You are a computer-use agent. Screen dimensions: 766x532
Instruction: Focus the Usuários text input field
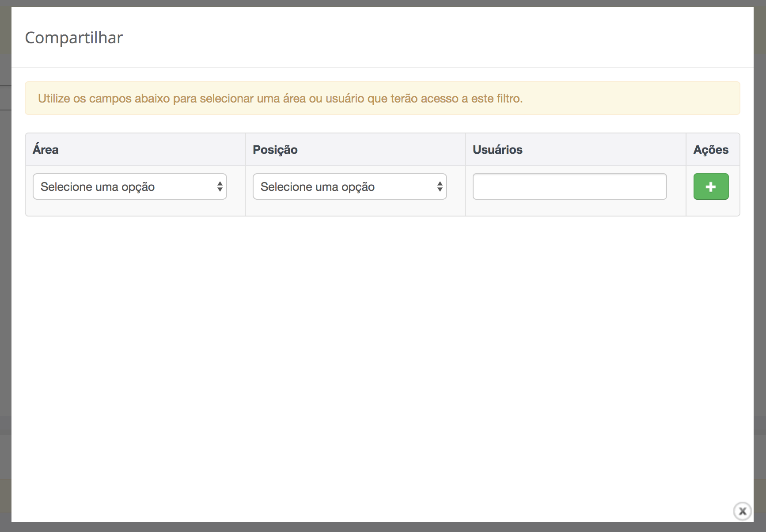click(x=569, y=186)
